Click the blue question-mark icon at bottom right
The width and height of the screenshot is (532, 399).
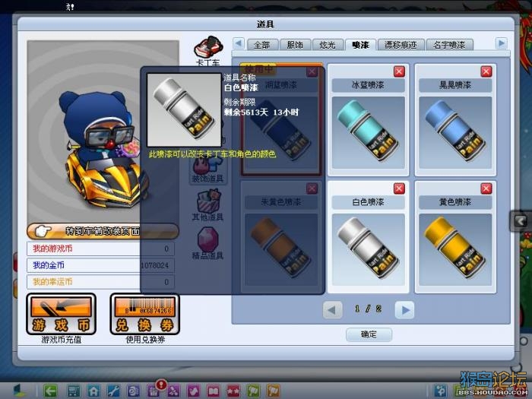[x=441, y=391]
